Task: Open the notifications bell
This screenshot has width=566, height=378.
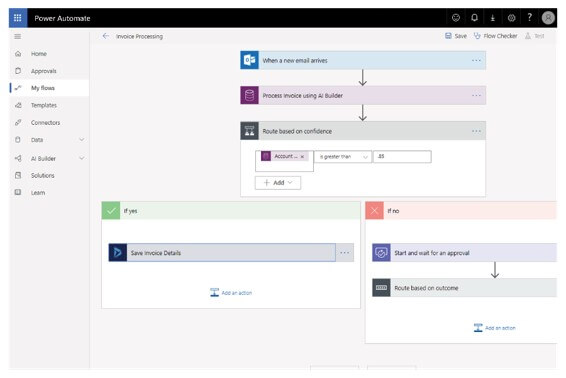Action: tap(474, 18)
